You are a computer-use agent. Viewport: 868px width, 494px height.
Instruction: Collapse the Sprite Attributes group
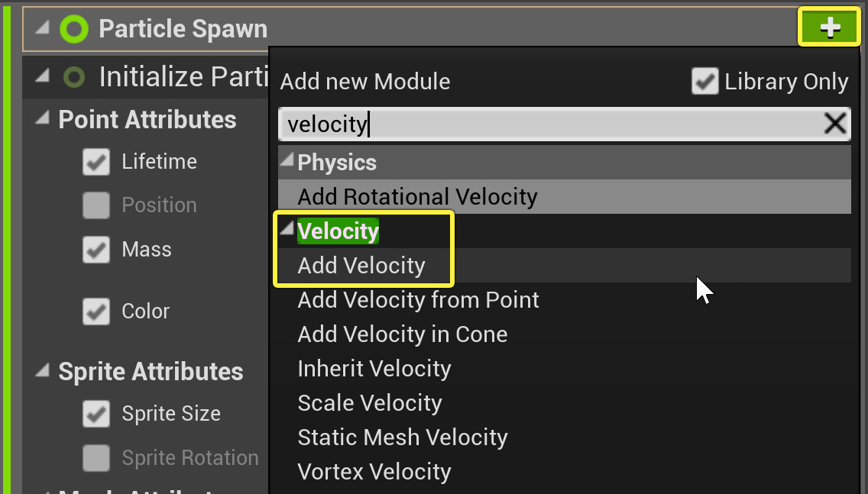(44, 371)
